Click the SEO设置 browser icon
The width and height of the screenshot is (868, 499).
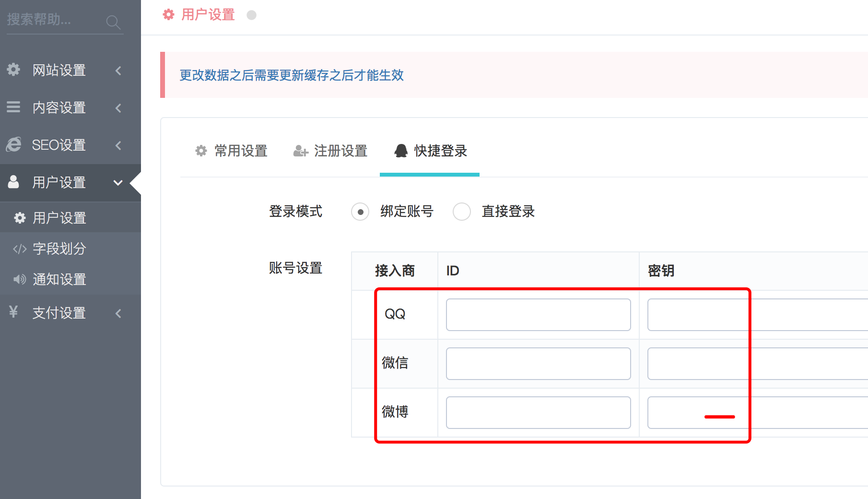[13, 144]
